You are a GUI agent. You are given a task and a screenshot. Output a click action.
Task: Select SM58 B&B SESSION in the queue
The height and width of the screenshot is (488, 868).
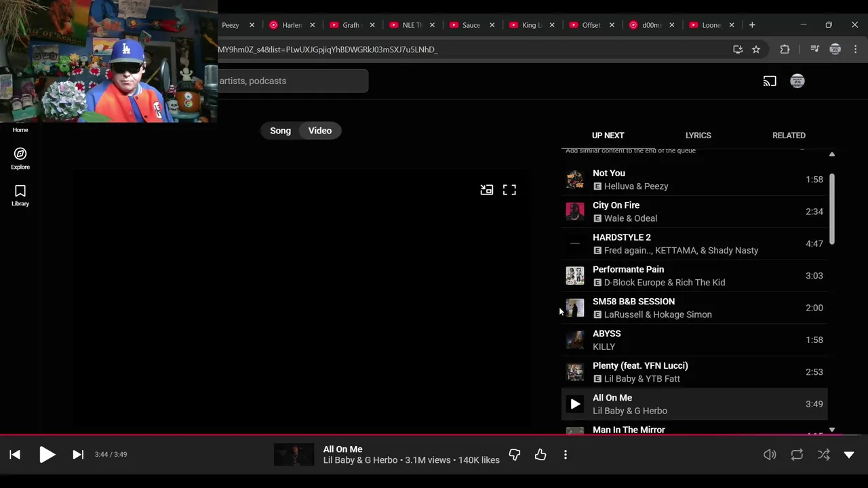pyautogui.click(x=694, y=308)
